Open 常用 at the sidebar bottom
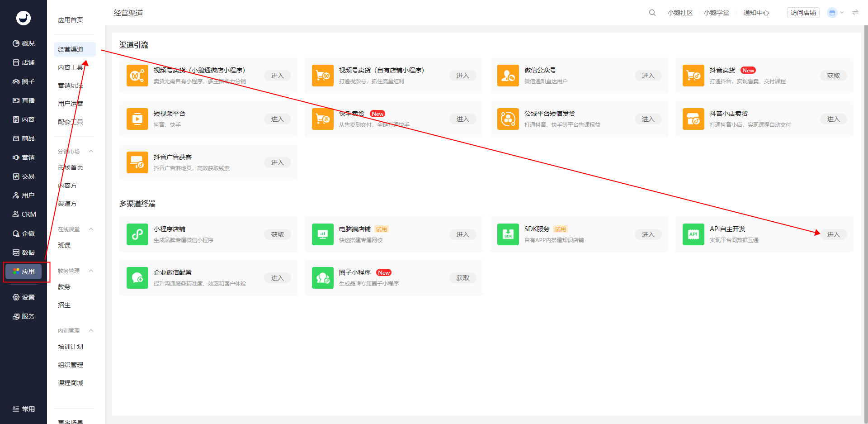The height and width of the screenshot is (424, 868). [x=24, y=409]
